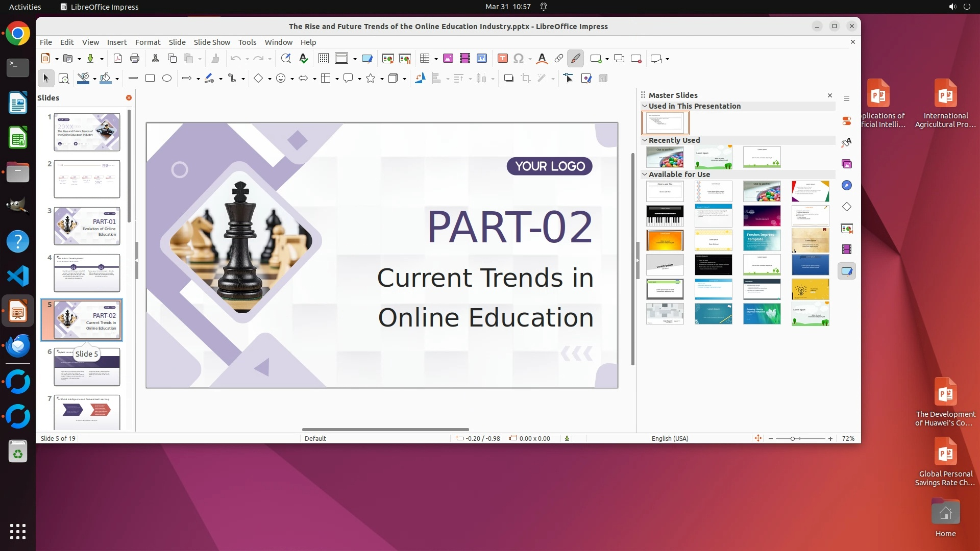Click English (USA) language in status bar
This screenshot has height=551, width=980.
(670, 438)
